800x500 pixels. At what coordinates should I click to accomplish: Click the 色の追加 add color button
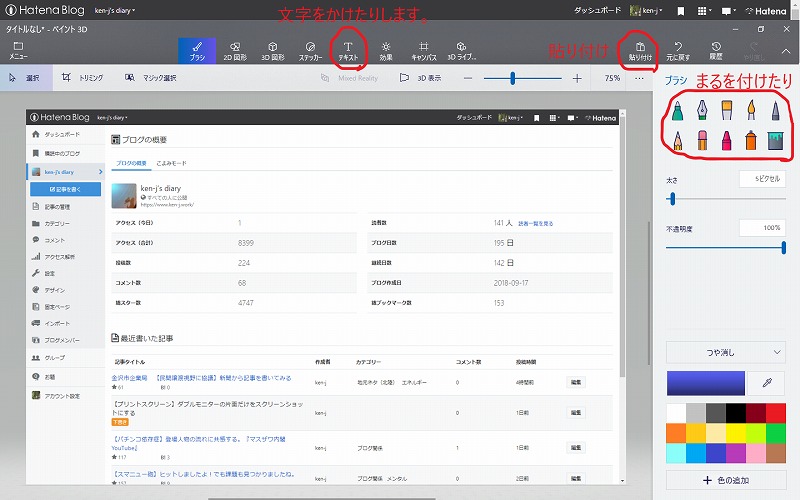pyautogui.click(x=726, y=480)
